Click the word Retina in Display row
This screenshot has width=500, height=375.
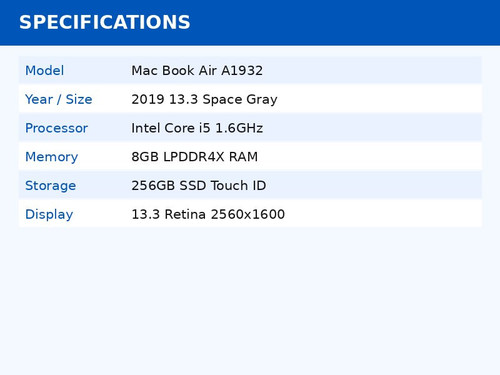(x=185, y=214)
